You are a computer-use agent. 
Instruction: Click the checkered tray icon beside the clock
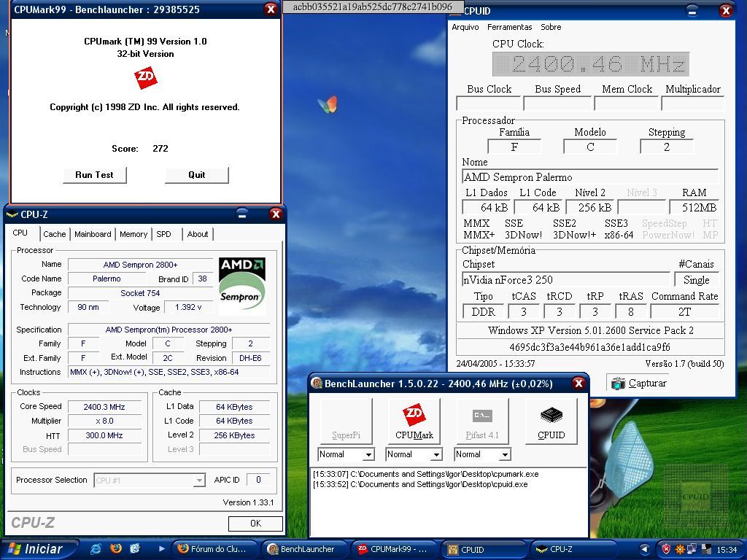(x=706, y=550)
